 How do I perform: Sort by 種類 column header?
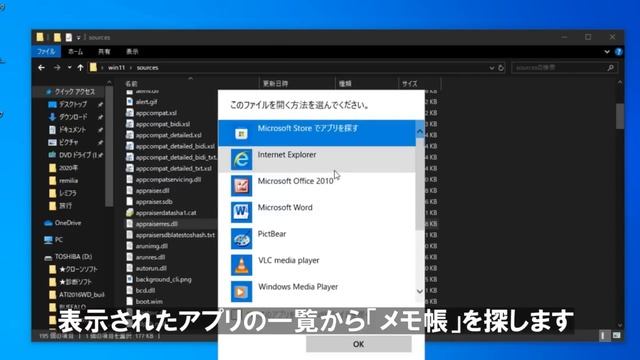(345, 84)
